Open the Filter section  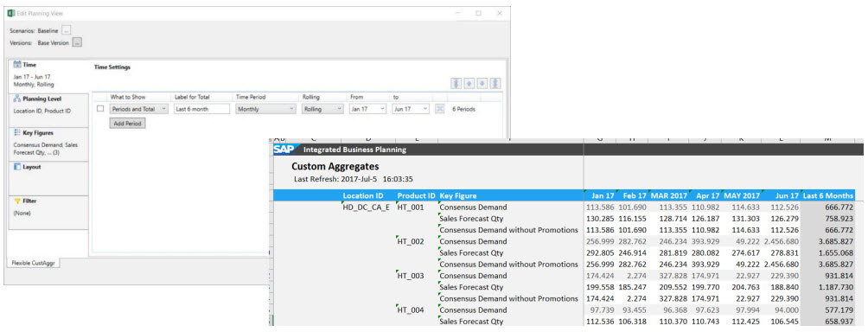point(48,213)
